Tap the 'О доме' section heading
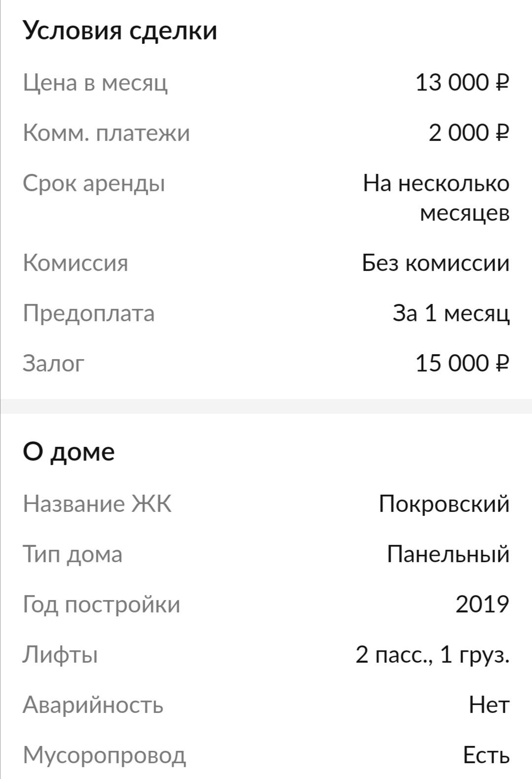The width and height of the screenshot is (532, 779). pyautogui.click(x=68, y=452)
